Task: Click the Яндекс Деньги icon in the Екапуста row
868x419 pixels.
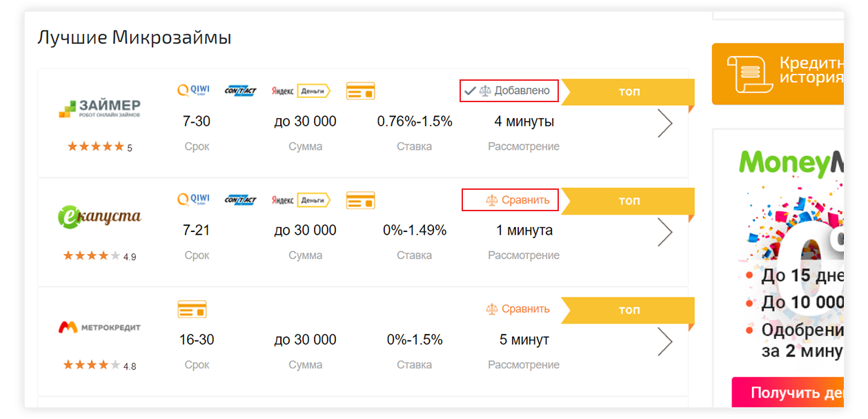Action: [300, 200]
